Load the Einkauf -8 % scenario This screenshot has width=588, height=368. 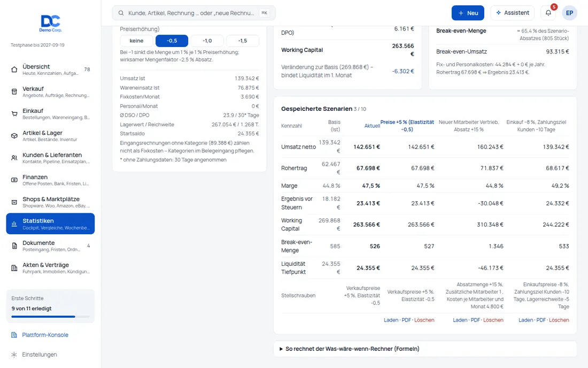tap(526, 320)
